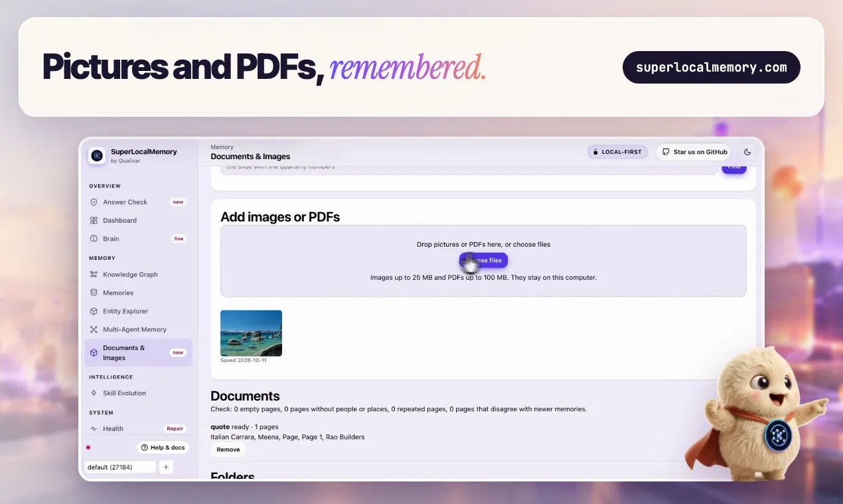The height and width of the screenshot is (504, 843).
Task: Click the 'quote ready · 1 pages' line
Action: 244,427
